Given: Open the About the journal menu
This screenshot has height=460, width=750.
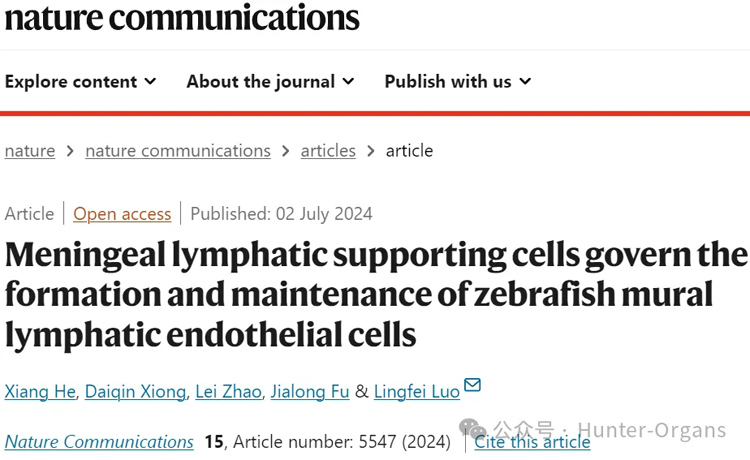Looking at the screenshot, I should [x=270, y=82].
